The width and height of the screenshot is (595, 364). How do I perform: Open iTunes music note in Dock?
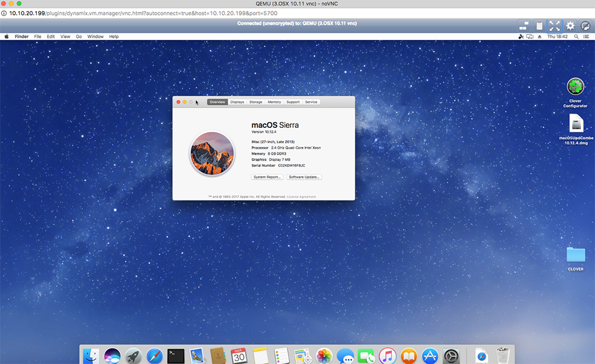click(387, 356)
